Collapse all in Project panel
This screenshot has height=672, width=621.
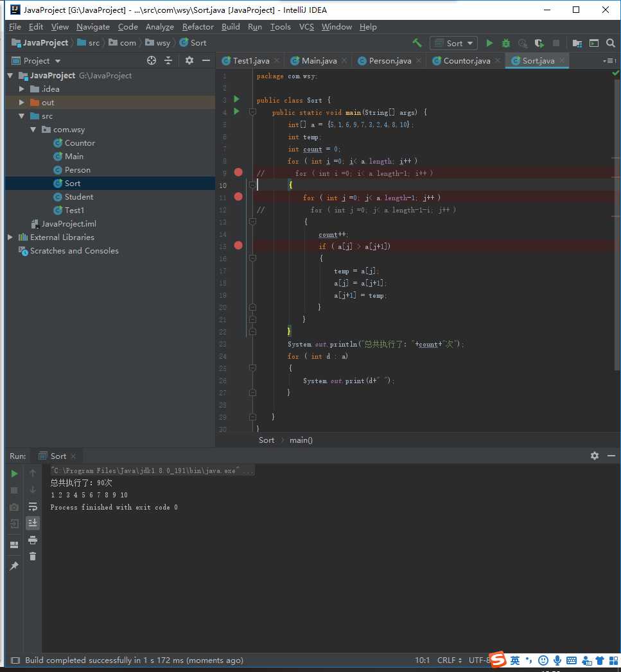168,60
